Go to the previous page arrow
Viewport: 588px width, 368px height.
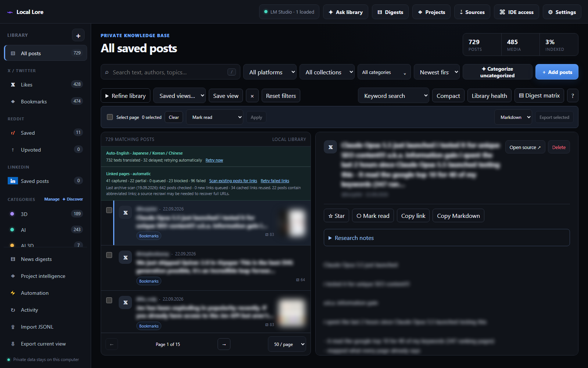(x=112, y=344)
